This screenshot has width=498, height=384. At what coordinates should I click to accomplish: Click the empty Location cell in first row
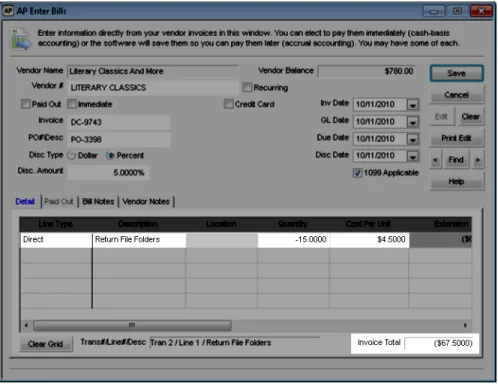tap(222, 240)
